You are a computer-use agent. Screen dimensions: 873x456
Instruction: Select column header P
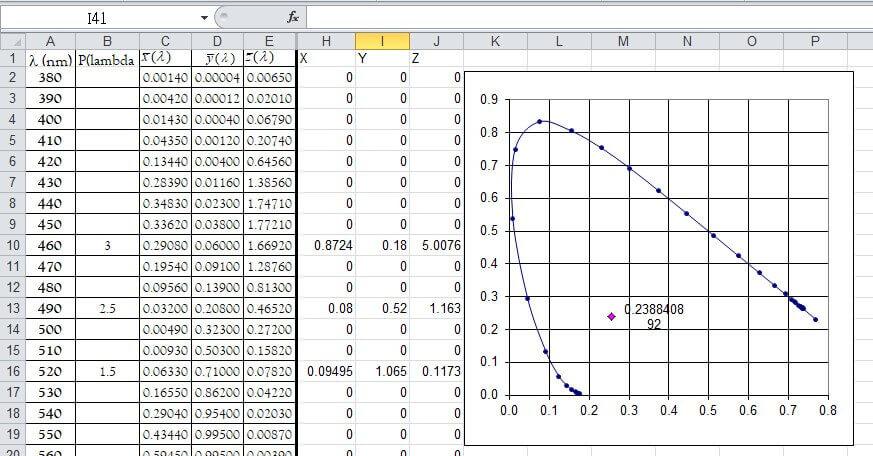pos(816,40)
